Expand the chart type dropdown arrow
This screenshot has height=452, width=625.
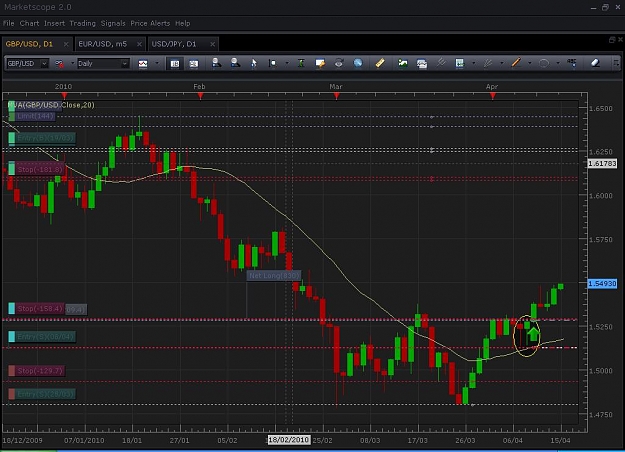pyautogui.click(x=157, y=63)
